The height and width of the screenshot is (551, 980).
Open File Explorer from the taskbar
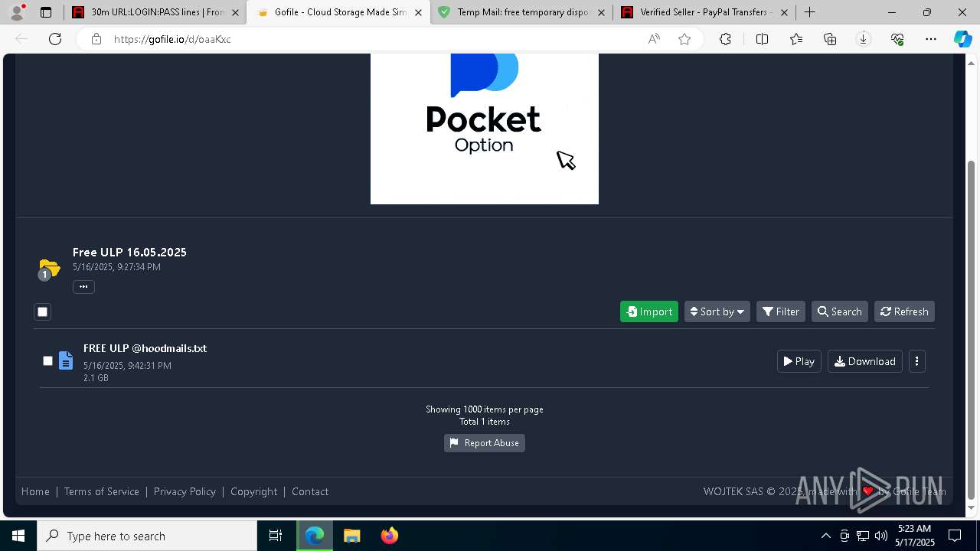[x=352, y=536]
